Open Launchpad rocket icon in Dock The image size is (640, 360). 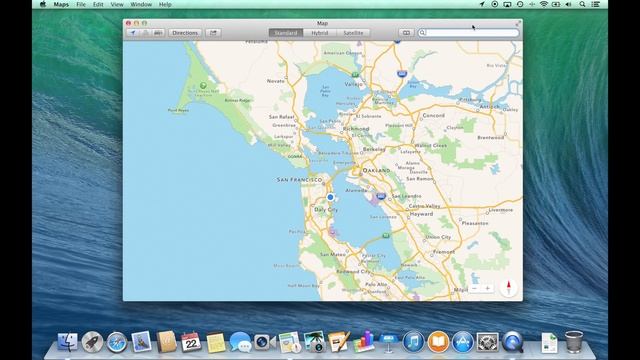click(92, 342)
